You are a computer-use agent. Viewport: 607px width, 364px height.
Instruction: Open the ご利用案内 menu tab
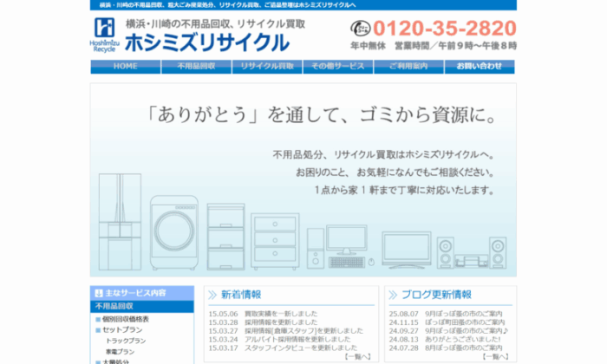click(x=408, y=67)
